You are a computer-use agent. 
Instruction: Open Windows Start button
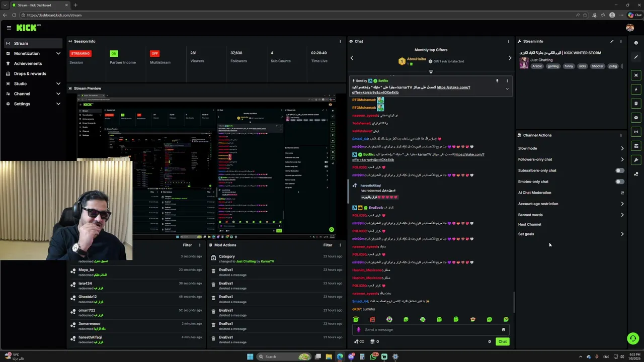[250, 357]
